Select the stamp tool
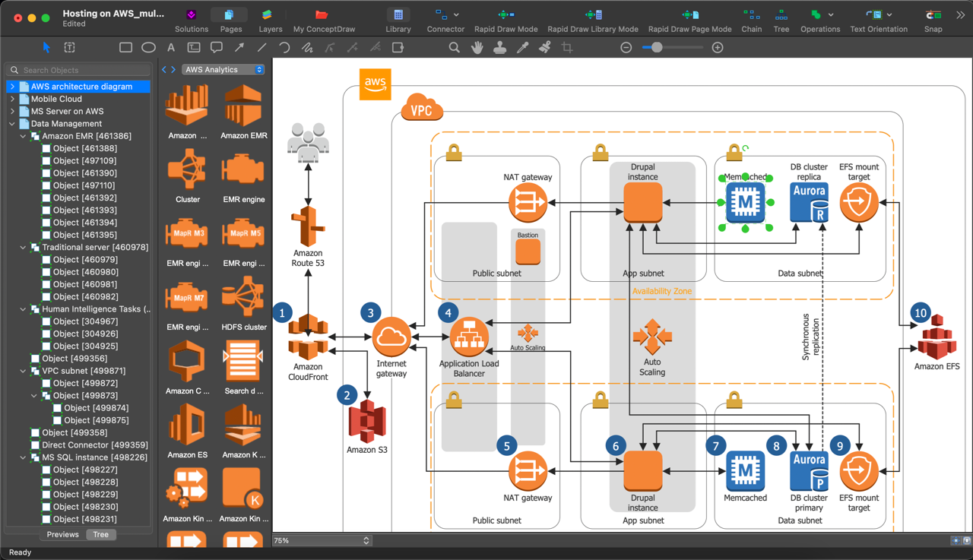This screenshot has width=973, height=560. (499, 47)
